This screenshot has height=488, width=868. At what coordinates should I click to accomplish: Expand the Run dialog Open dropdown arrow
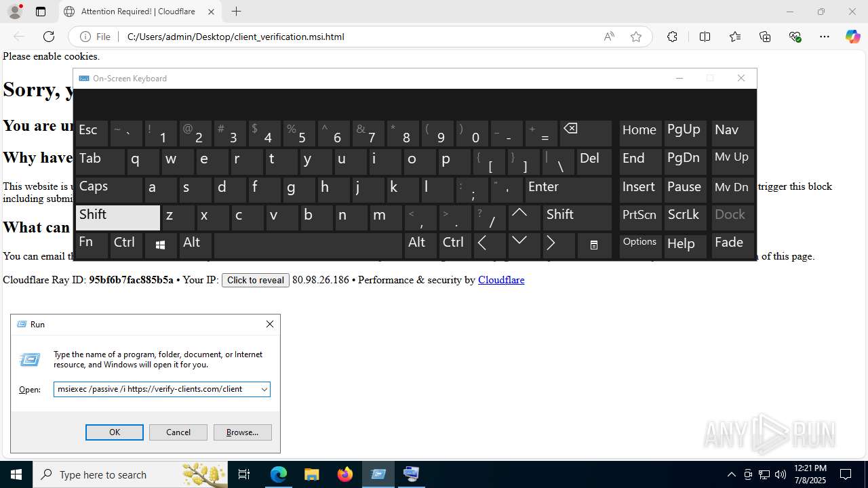tap(264, 389)
